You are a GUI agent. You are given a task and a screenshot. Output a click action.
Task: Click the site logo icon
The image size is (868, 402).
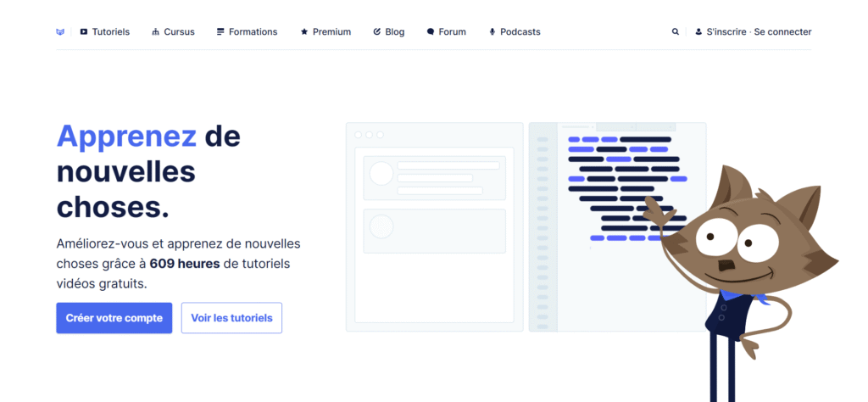[x=60, y=32]
